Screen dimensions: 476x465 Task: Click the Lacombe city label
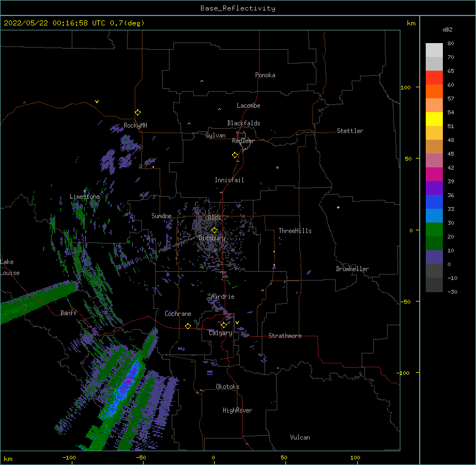[248, 105]
